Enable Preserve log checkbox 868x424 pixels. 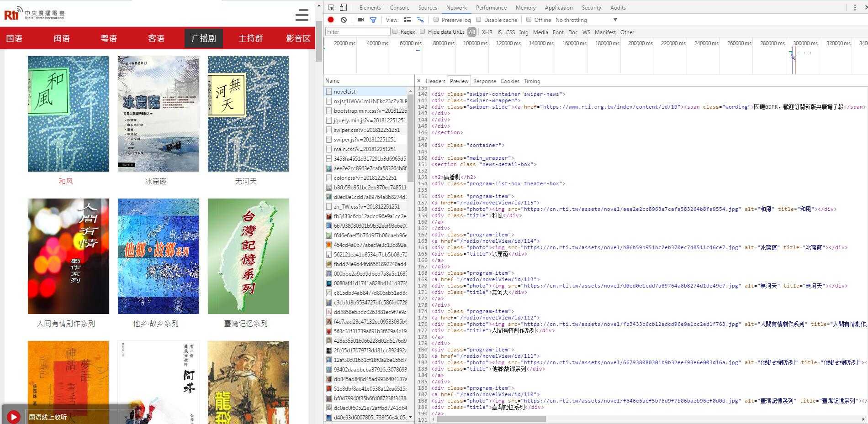pyautogui.click(x=436, y=20)
